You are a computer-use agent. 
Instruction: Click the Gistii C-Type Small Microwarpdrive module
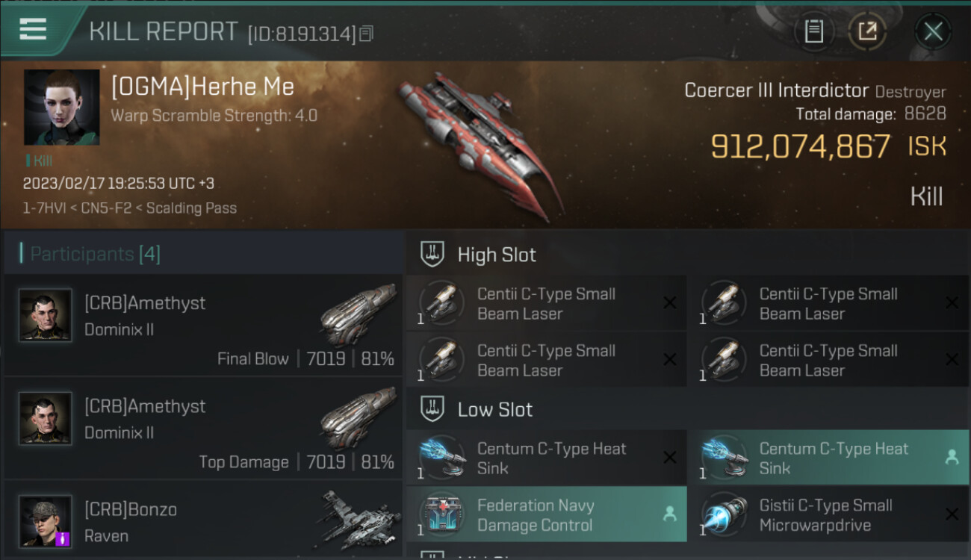[828, 514]
